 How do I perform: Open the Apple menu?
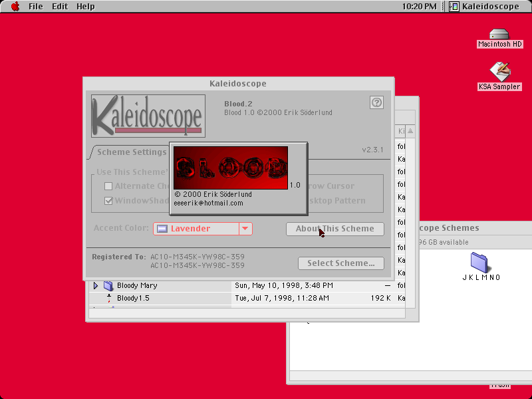15,7
